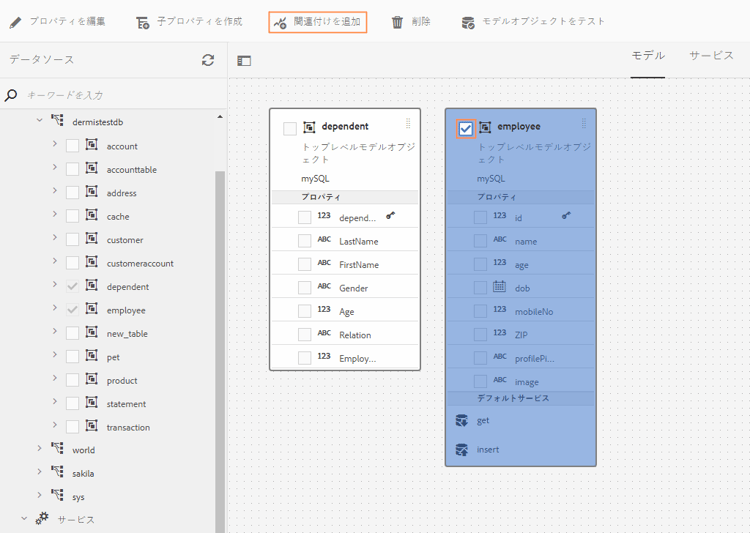Expand the cache table node
The height and width of the screenshot is (533, 750).
[55, 214]
